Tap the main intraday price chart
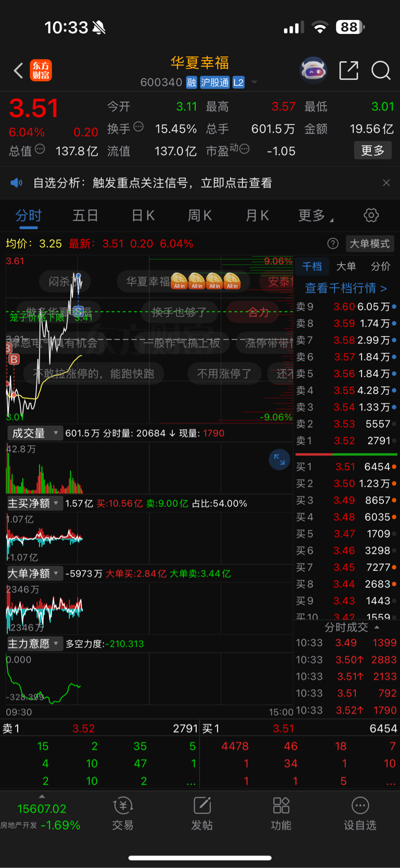Image resolution: width=400 pixels, height=868 pixels. 149,339
